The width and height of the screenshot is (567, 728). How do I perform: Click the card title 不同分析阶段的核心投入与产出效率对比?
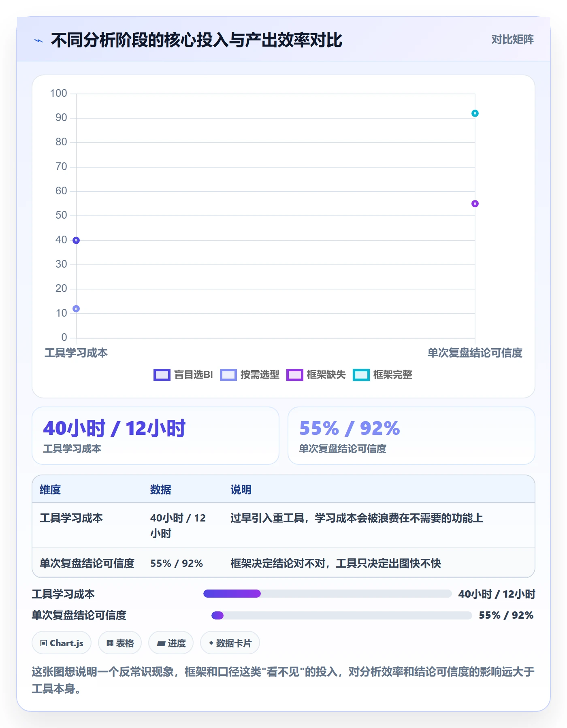pyautogui.click(x=196, y=40)
